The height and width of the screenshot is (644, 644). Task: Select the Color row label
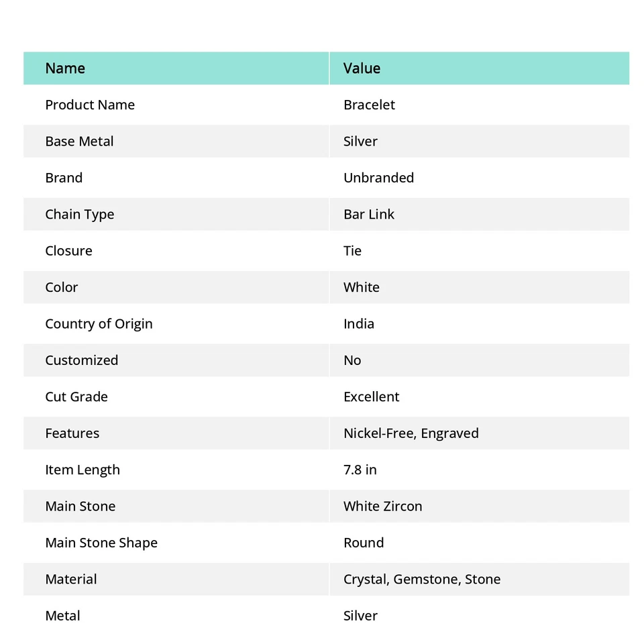click(x=61, y=287)
